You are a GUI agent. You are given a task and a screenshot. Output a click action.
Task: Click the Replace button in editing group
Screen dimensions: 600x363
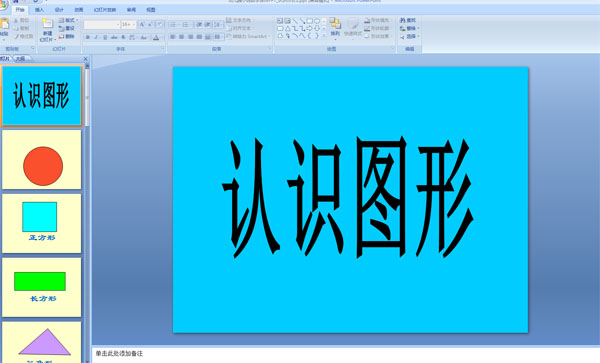click(409, 28)
